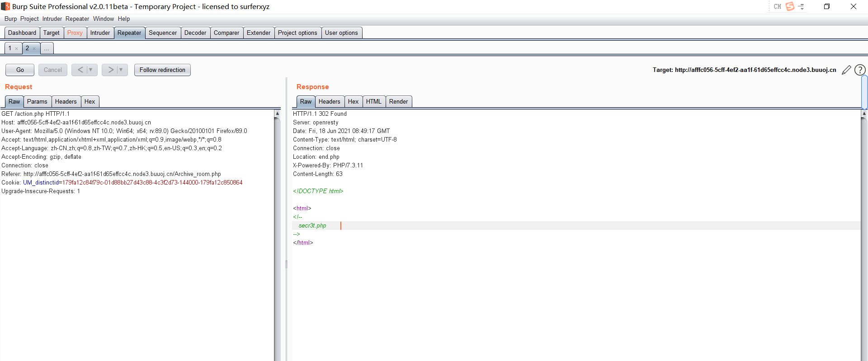Screen dimensions: 868x361
Task: Open the Intruder menu in menu bar
Action: 52,19
